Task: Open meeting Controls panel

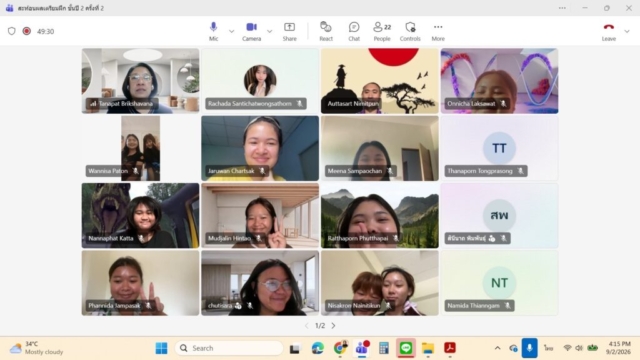Action: coord(410,31)
